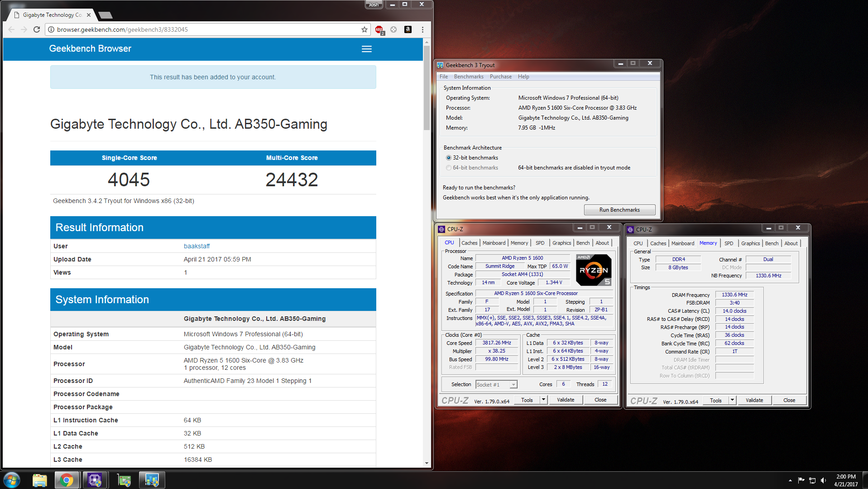Select the 64-bit benchmarks radio option
The image size is (868, 489).
point(449,168)
